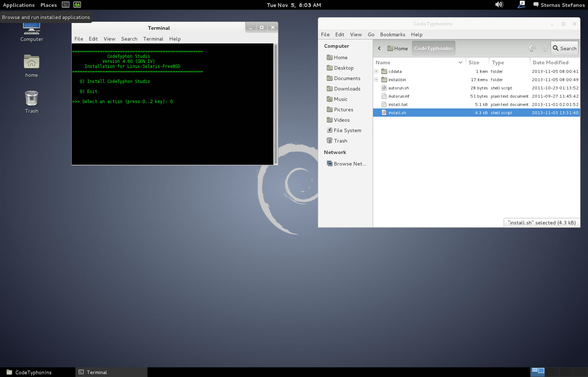Image resolution: width=588 pixels, height=377 pixels.
Task: Launch terminal from top panel icon
Action: (66, 5)
